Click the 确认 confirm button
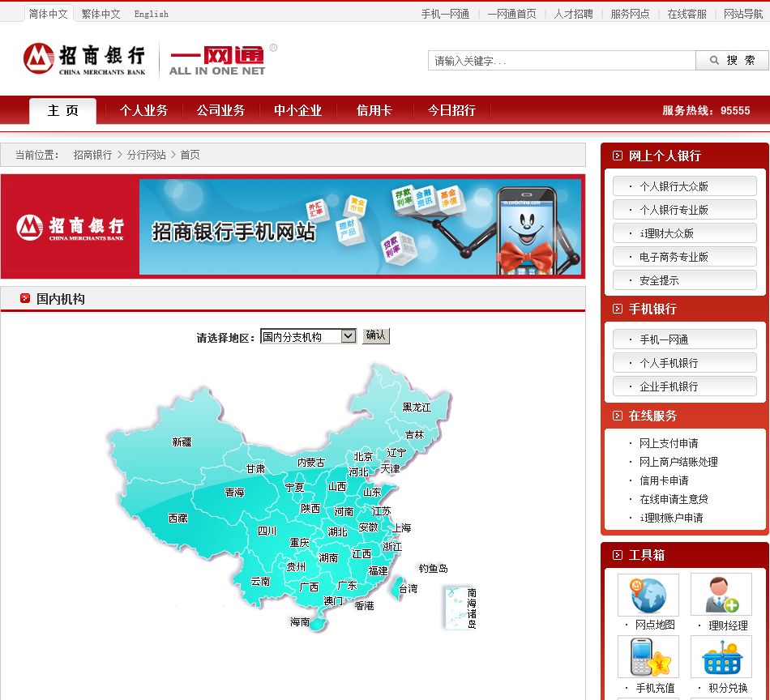Image resolution: width=770 pixels, height=700 pixels. click(x=375, y=335)
